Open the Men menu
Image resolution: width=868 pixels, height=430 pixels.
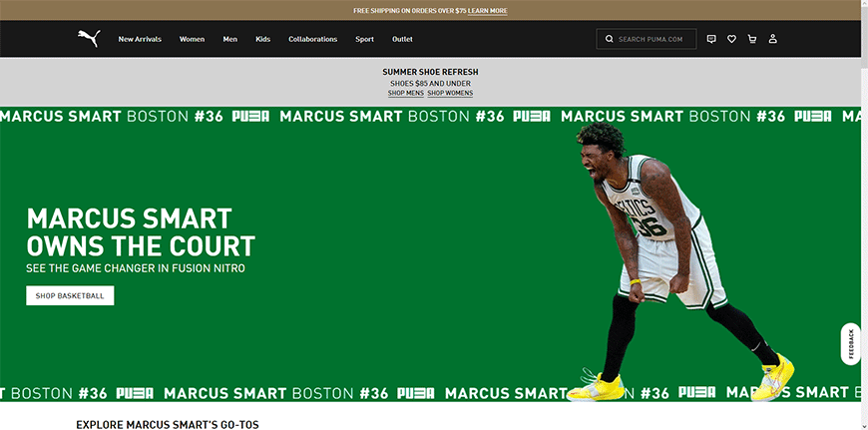click(229, 39)
